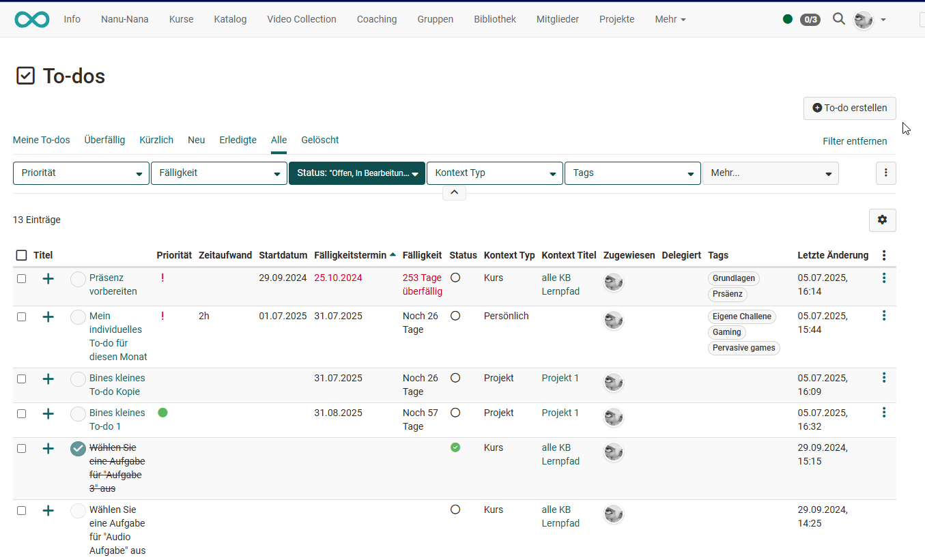Viewport: 925px width, 560px height.
Task: Click the three-dot menu beside filter dropdowns
Action: [x=885, y=173]
